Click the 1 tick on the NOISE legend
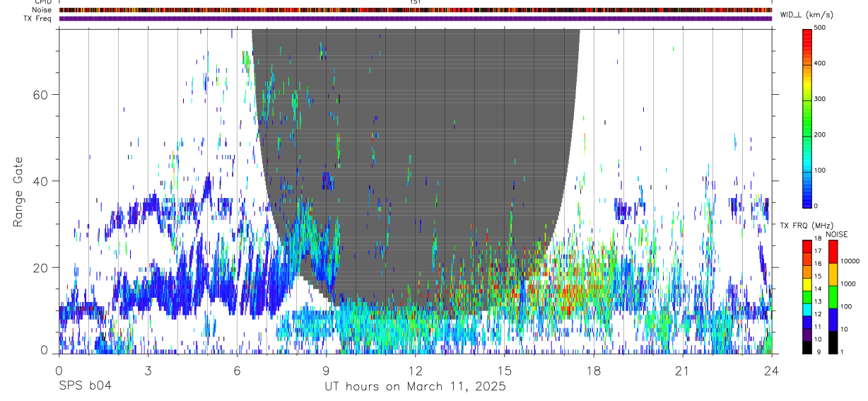The width and height of the screenshot is (868, 401). point(843,351)
